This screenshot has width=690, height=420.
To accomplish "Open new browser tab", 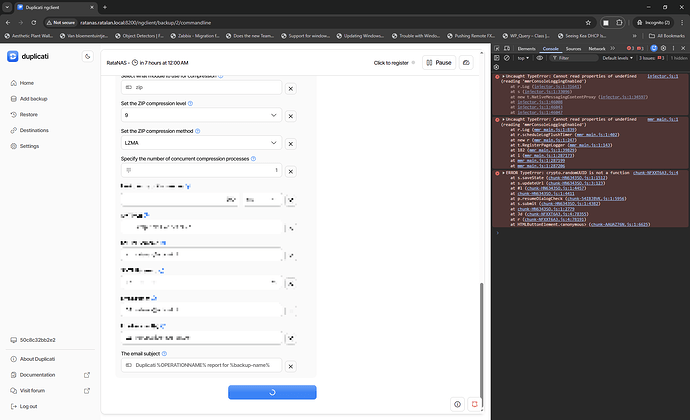I will (105, 7).
